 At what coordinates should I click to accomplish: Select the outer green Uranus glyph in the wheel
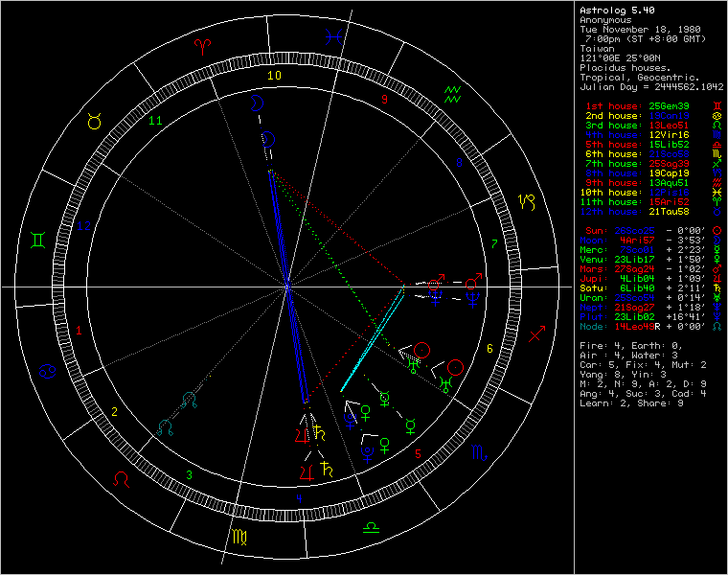(445, 384)
